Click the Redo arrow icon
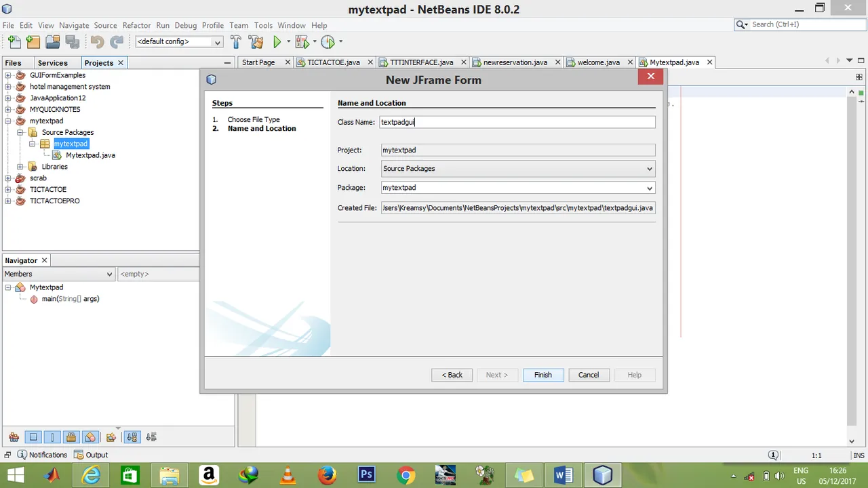The width and height of the screenshot is (868, 488). tap(117, 42)
